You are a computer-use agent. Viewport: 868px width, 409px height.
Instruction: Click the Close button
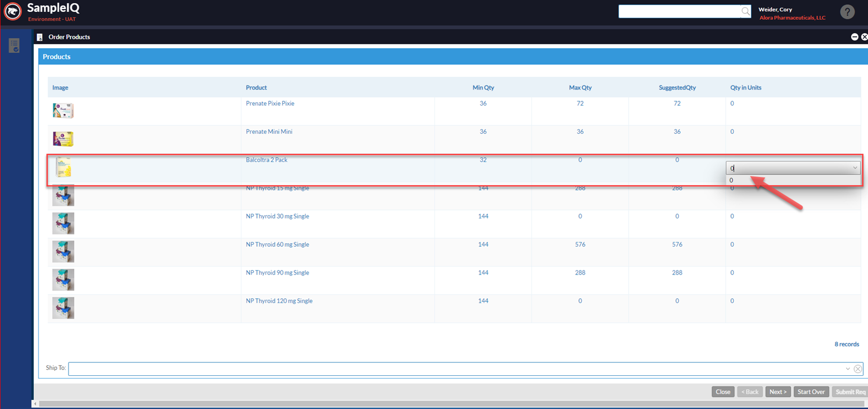[723, 392]
